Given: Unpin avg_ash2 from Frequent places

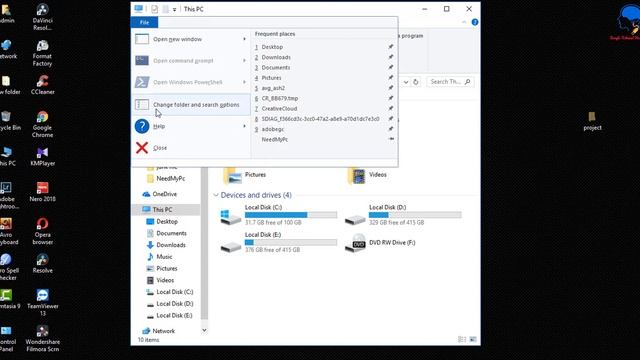Looking at the screenshot, I should pos(391,88).
